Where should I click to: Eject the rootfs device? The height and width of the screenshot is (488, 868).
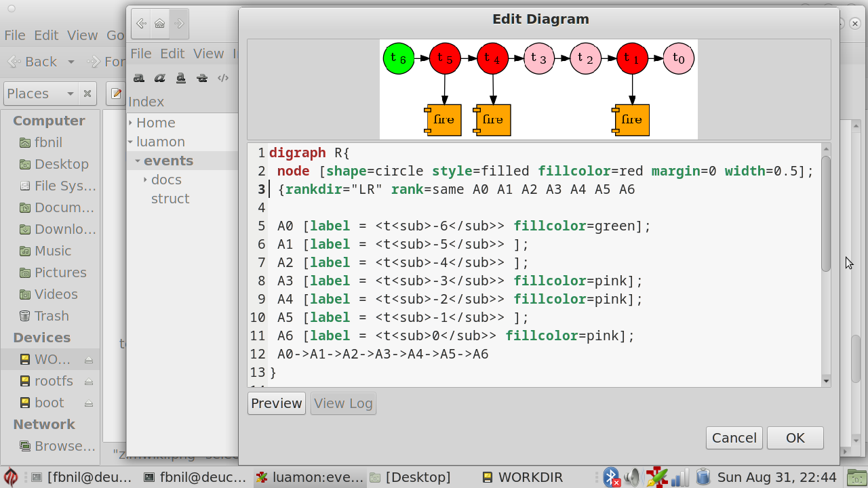[x=89, y=382]
